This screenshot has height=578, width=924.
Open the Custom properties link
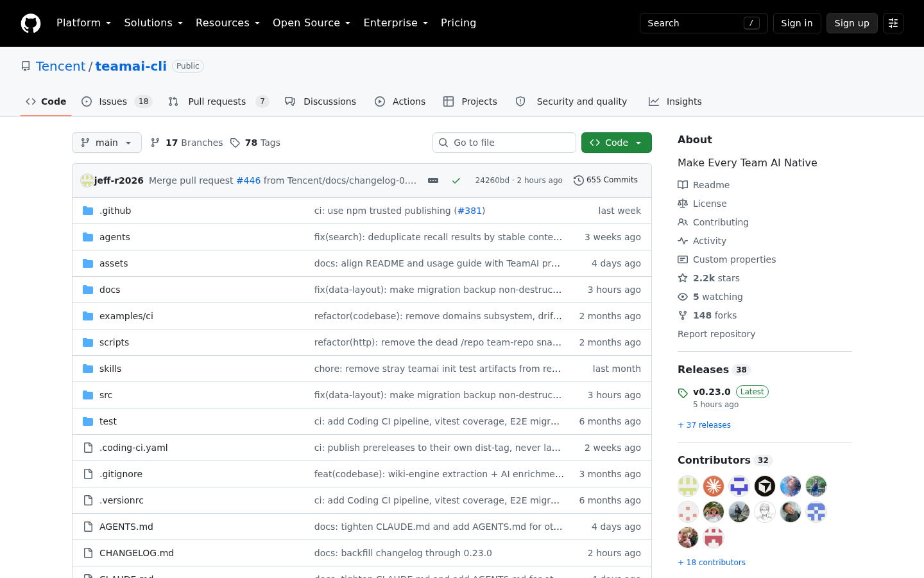pos(734,259)
